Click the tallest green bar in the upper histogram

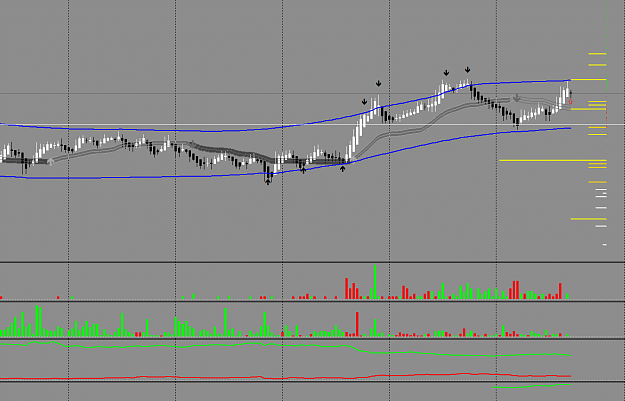point(375,282)
